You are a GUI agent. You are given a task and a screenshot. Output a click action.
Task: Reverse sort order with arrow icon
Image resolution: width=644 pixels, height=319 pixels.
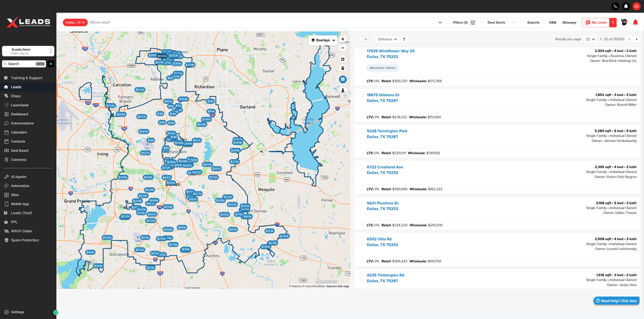[x=404, y=39]
